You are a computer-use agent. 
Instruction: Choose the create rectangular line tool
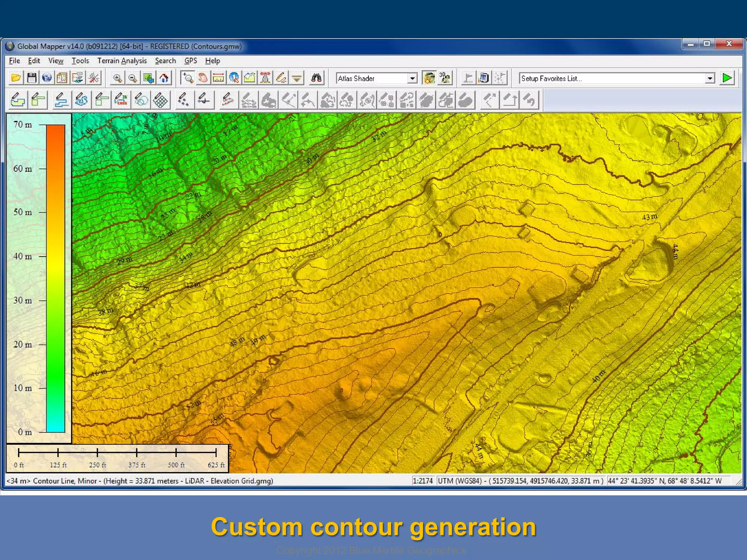[102, 100]
